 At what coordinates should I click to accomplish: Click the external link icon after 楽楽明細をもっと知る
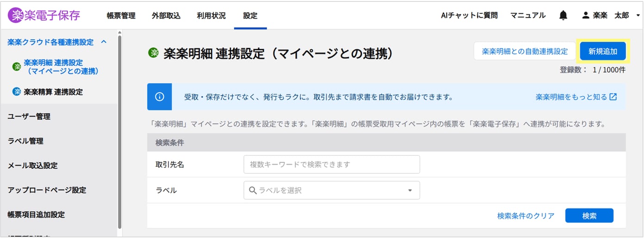click(613, 97)
